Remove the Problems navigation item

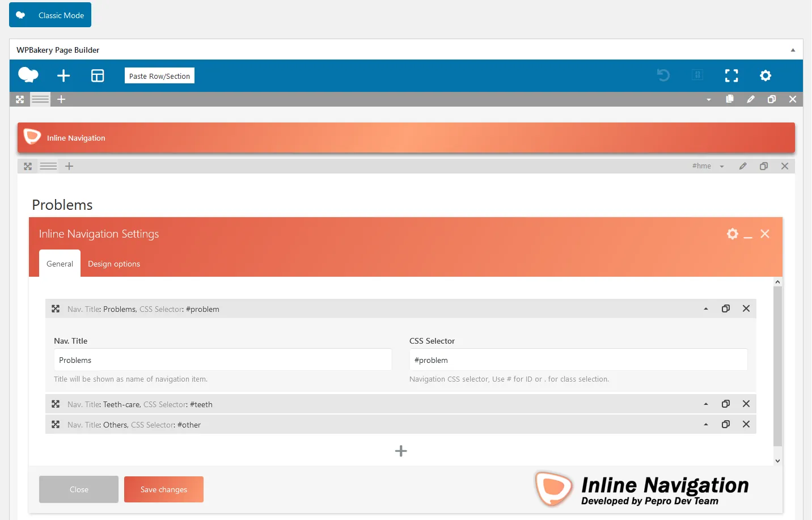[x=746, y=308]
